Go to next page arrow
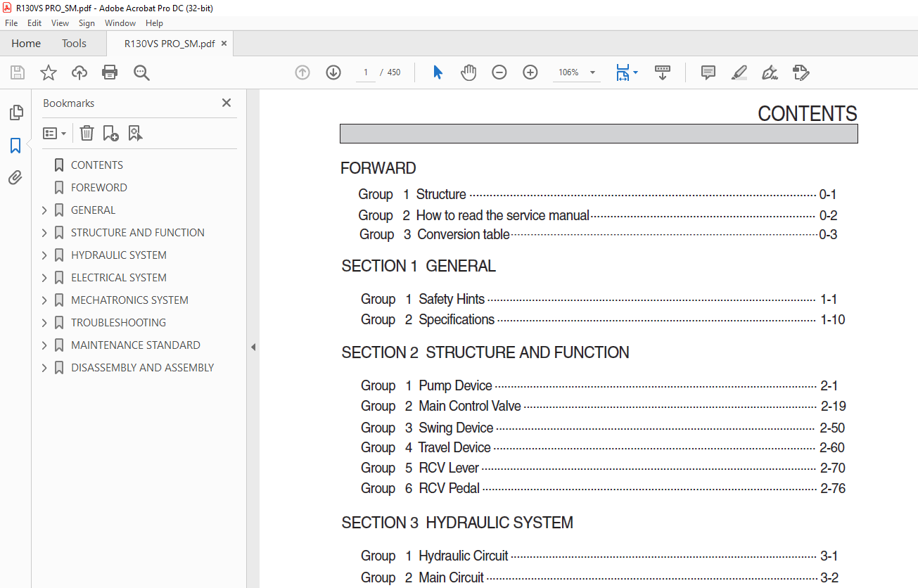Screen dimensions: 918x588 [x=333, y=72]
